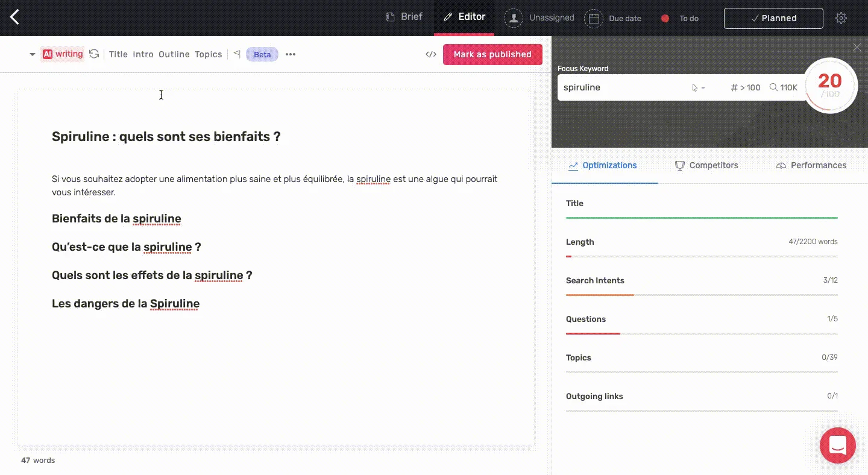This screenshot has width=868, height=475.
Task: Click the 20/100 content score circle
Action: click(x=830, y=86)
